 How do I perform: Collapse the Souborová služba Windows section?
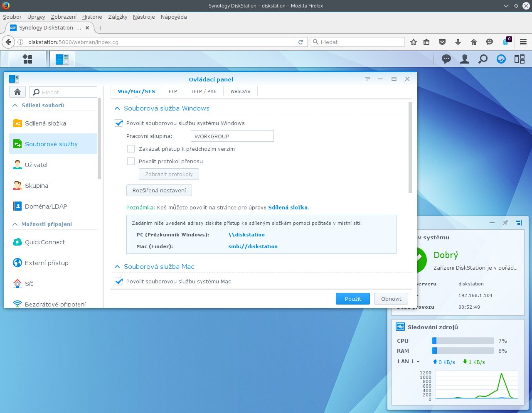pyautogui.click(x=117, y=108)
